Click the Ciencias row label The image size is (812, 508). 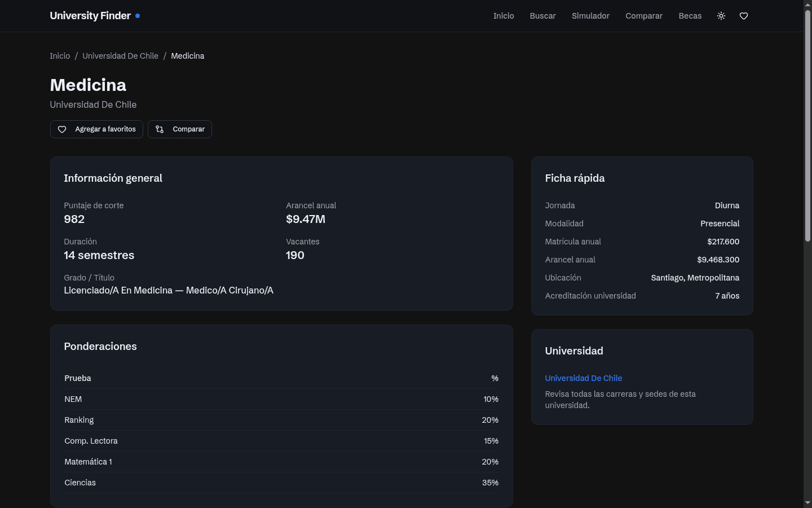coord(80,483)
